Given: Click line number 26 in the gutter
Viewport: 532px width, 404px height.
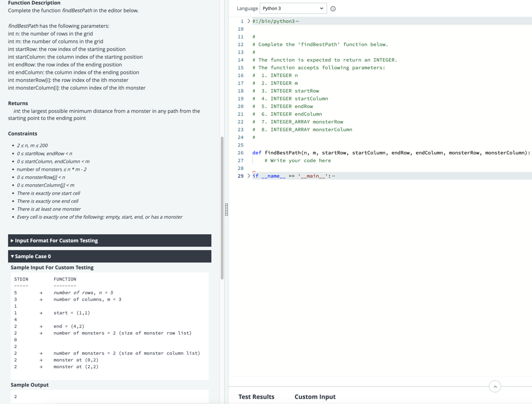Looking at the screenshot, I should [x=240, y=153].
